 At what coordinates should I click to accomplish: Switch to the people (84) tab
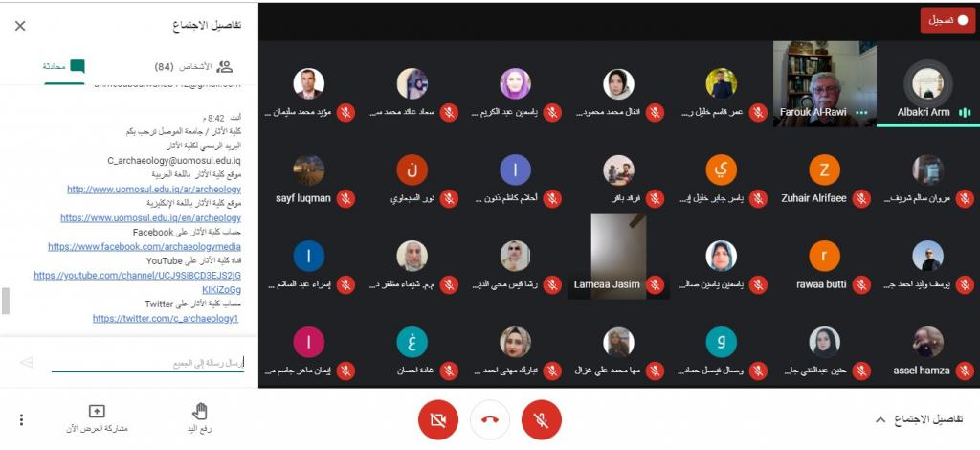pyautogui.click(x=193, y=67)
